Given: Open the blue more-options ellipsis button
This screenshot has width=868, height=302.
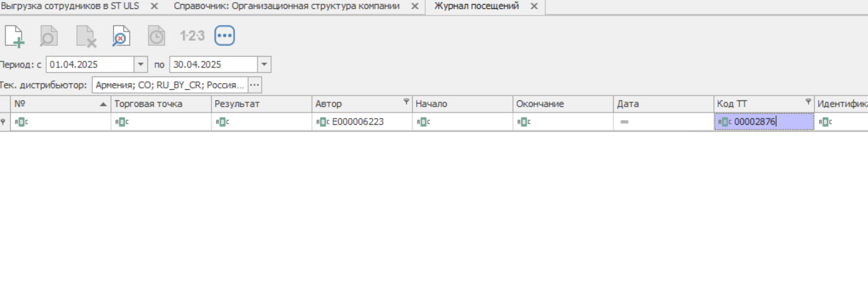Looking at the screenshot, I should pyautogui.click(x=225, y=35).
